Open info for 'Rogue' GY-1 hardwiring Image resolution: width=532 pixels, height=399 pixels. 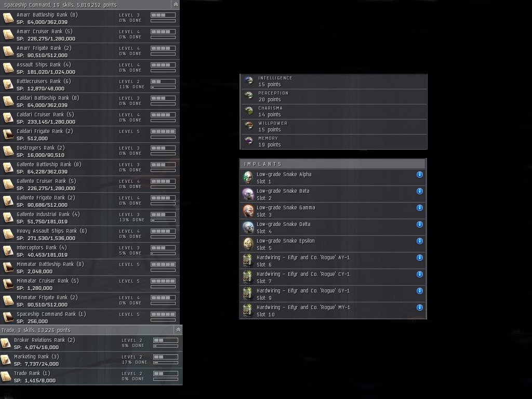420,291
